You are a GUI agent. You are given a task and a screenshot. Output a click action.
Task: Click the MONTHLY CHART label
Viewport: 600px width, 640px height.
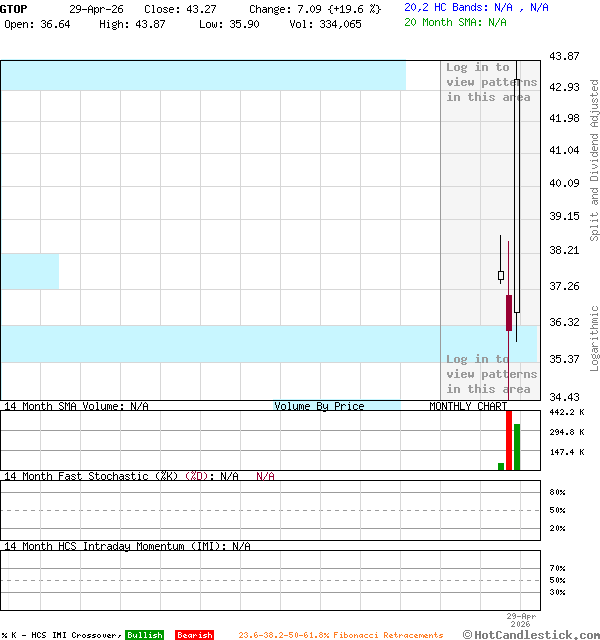click(468, 406)
